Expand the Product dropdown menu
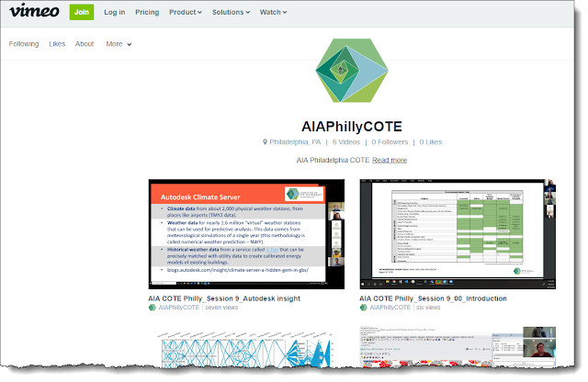588x382 pixels. tap(186, 12)
